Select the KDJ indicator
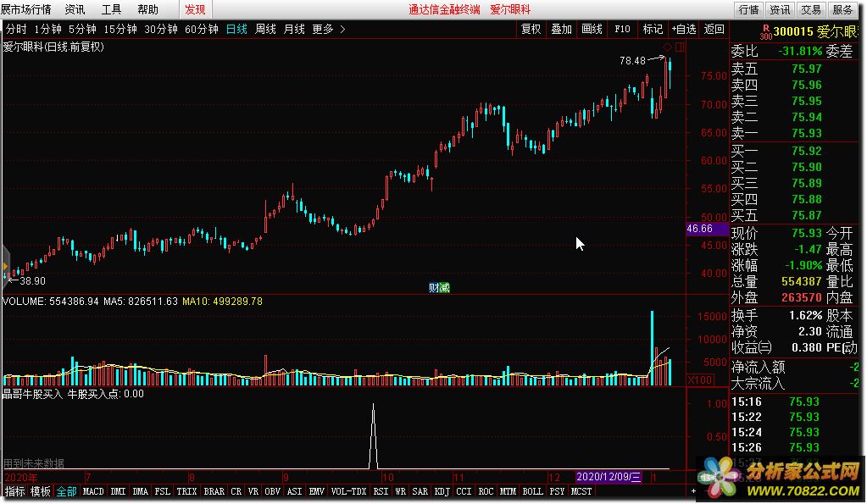This screenshot has width=867, height=504. point(442,491)
